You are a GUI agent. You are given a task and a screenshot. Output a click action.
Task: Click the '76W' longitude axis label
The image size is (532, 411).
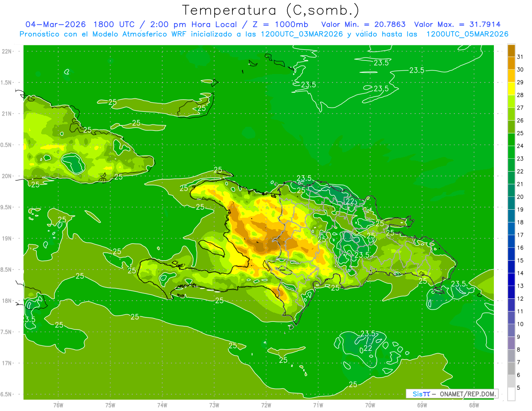point(58,405)
